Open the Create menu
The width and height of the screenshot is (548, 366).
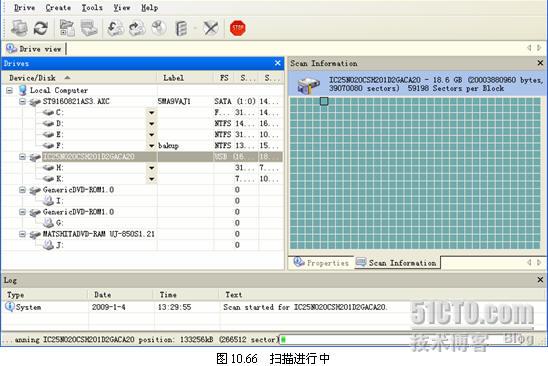tap(58, 8)
